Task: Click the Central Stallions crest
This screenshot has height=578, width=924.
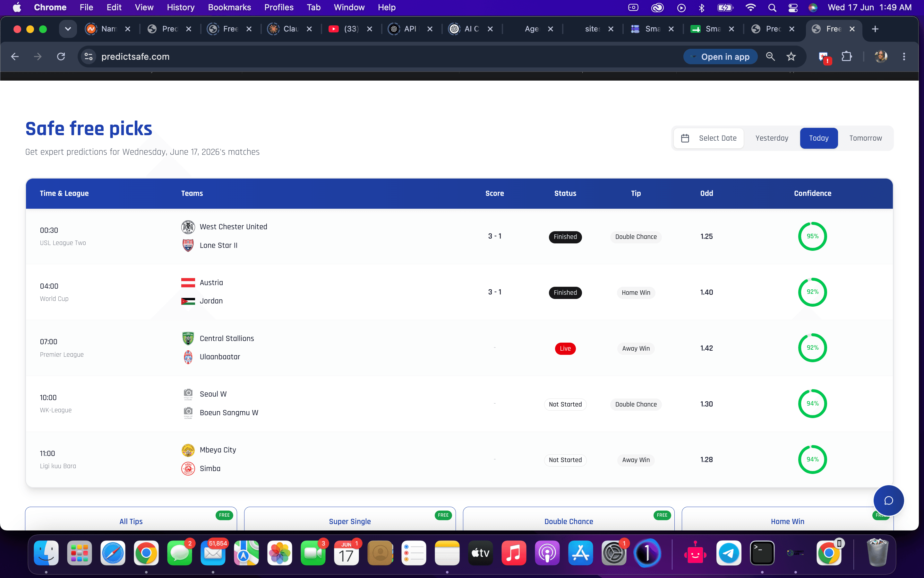Action: [188, 338]
